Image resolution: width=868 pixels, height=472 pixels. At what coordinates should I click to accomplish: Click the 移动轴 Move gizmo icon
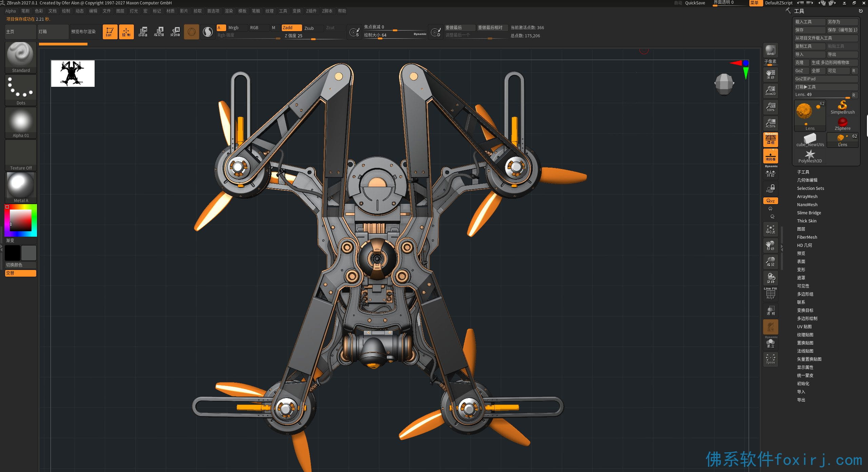[x=143, y=32]
